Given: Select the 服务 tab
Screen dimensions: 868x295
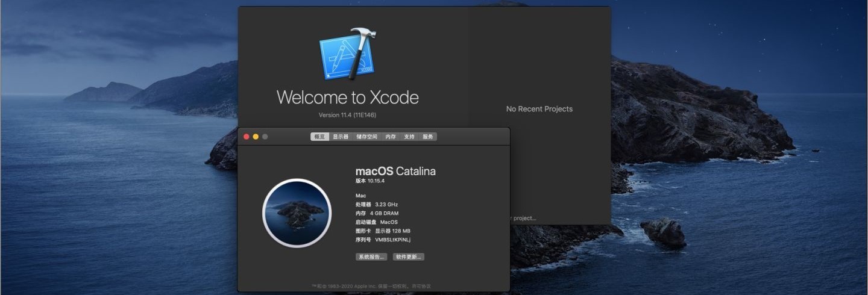Looking at the screenshot, I should 428,137.
